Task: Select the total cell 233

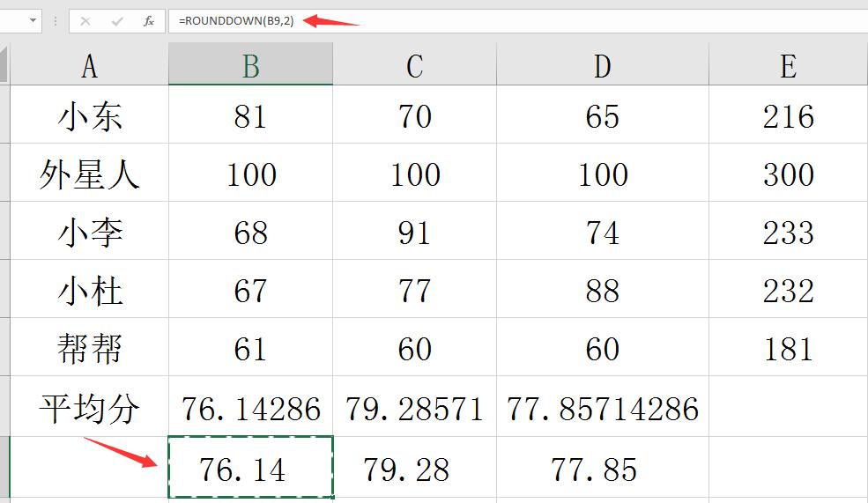Action: 789,231
